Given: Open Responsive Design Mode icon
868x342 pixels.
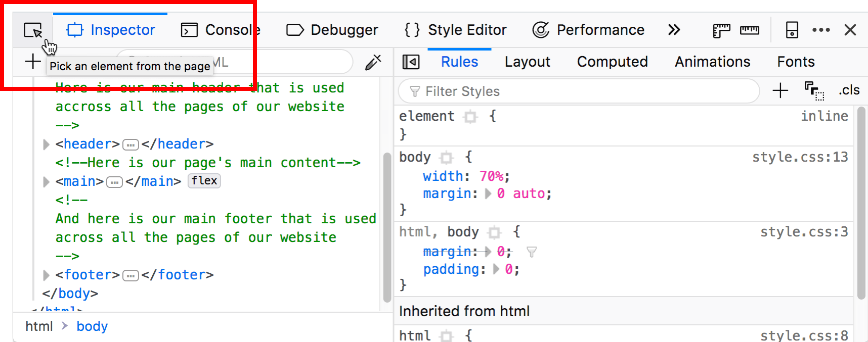Looking at the screenshot, I should pos(792,30).
